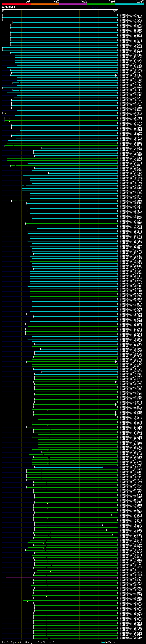Open hit UniRef100_C0Z2I5
This screenshot has height=644, width=146.
click(x=131, y=15)
